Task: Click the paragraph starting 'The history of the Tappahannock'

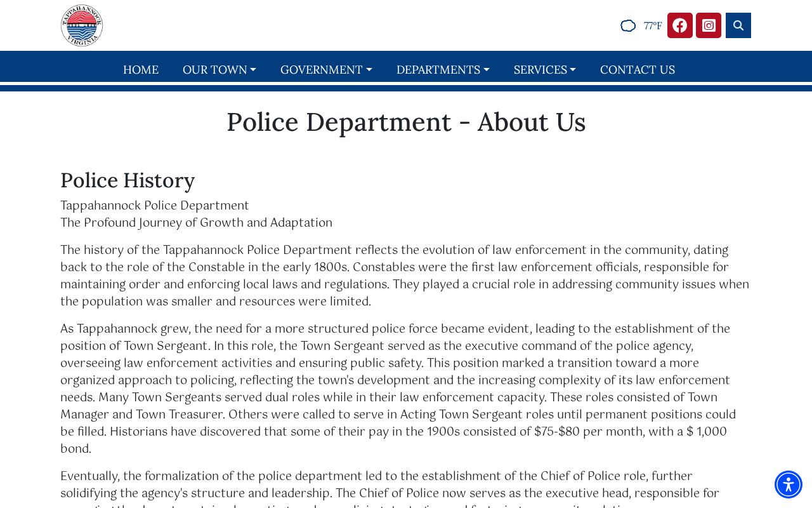Action: coord(406,276)
